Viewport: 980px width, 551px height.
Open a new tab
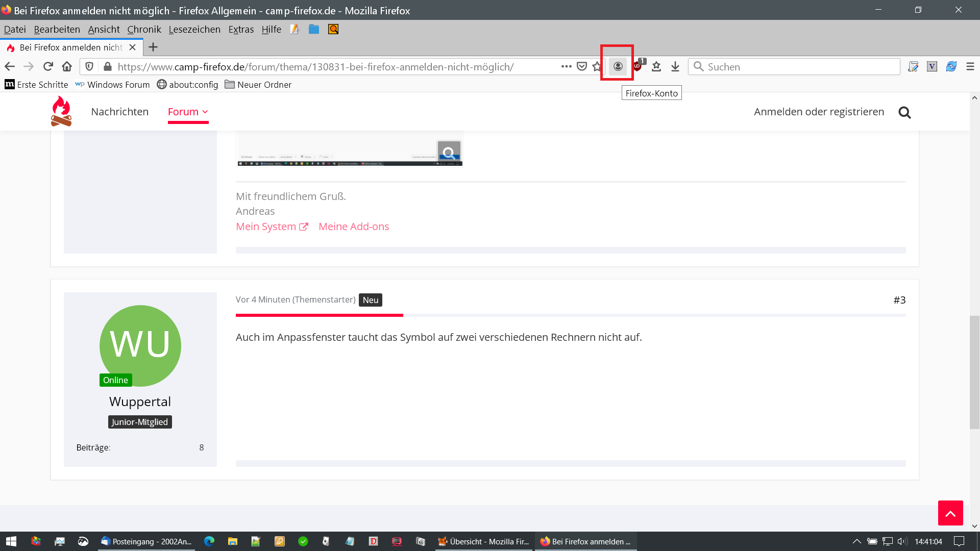[x=153, y=47]
